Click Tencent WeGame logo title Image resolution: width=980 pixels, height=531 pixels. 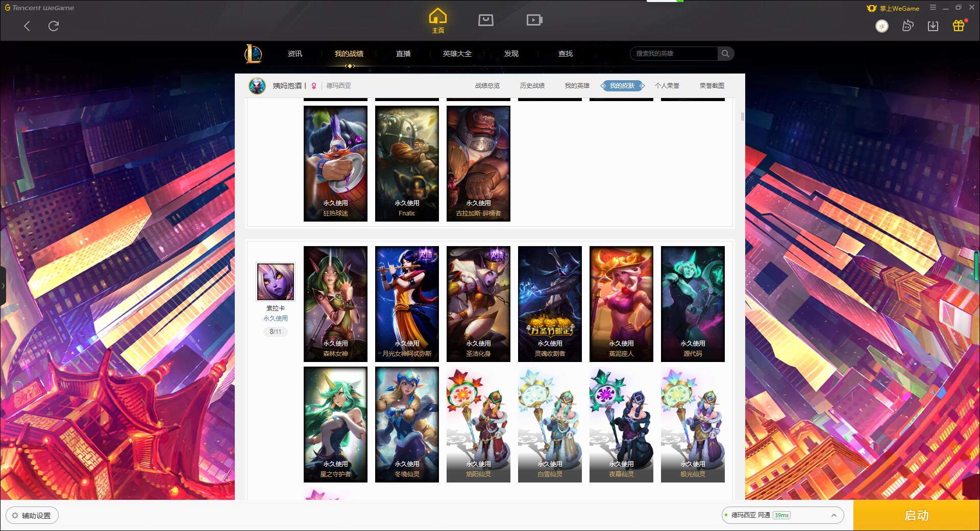pos(39,8)
